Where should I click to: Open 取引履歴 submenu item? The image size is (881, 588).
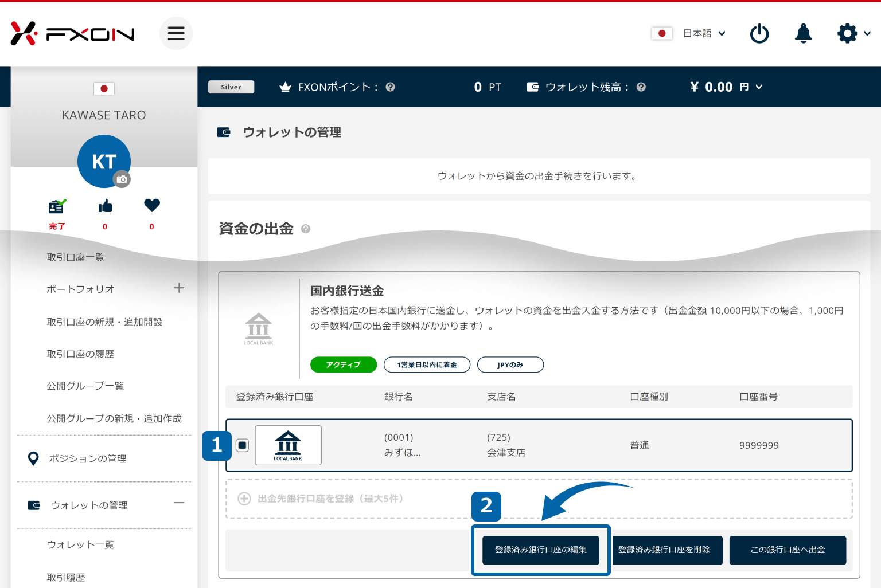point(66,577)
